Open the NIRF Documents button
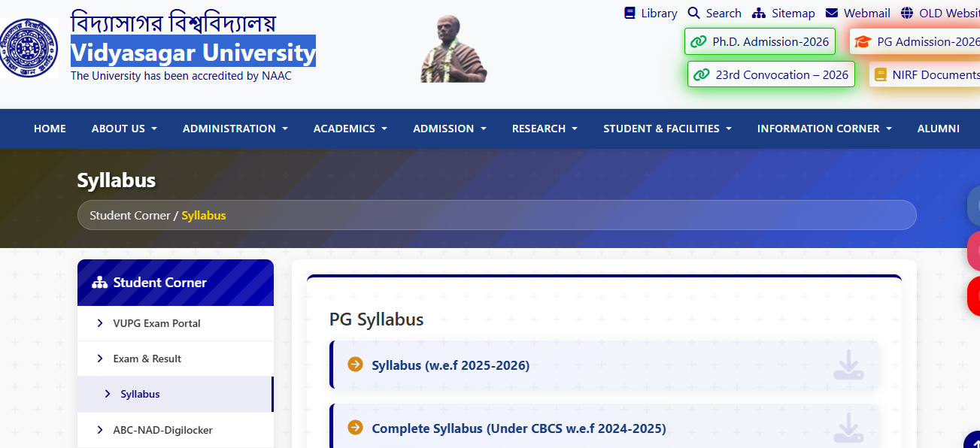 (x=925, y=74)
